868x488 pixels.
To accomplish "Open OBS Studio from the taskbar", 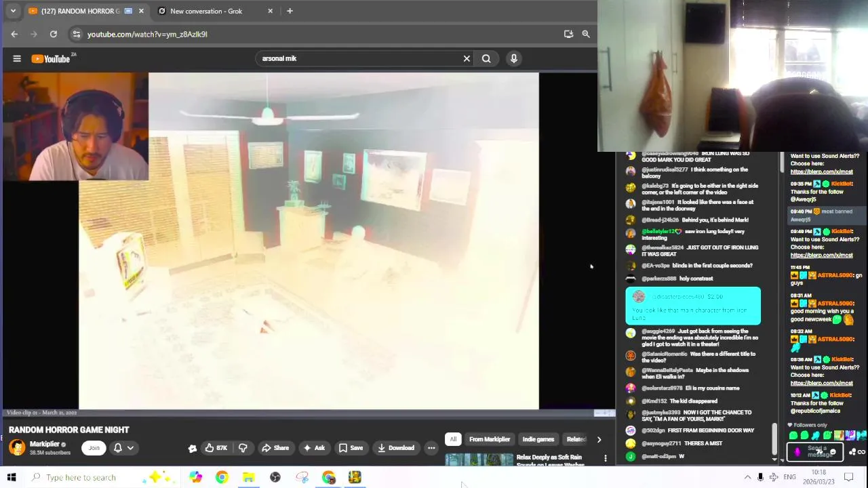I will tap(275, 477).
